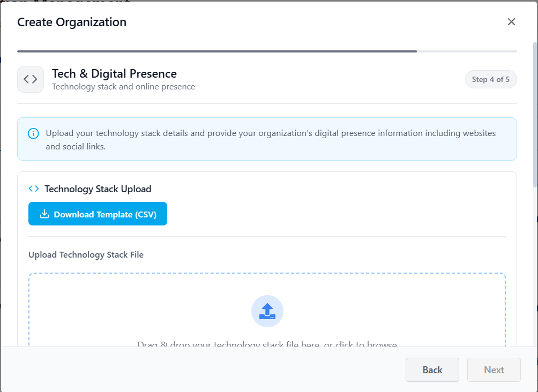Click the Step 4 of 5 badge
This screenshot has width=538, height=392.
[x=491, y=79]
